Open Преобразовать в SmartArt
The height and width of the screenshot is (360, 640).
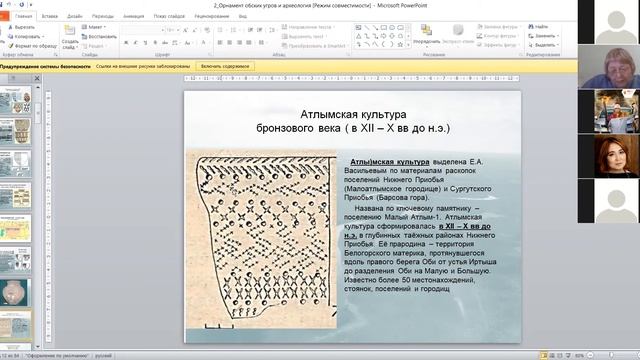(x=314, y=46)
